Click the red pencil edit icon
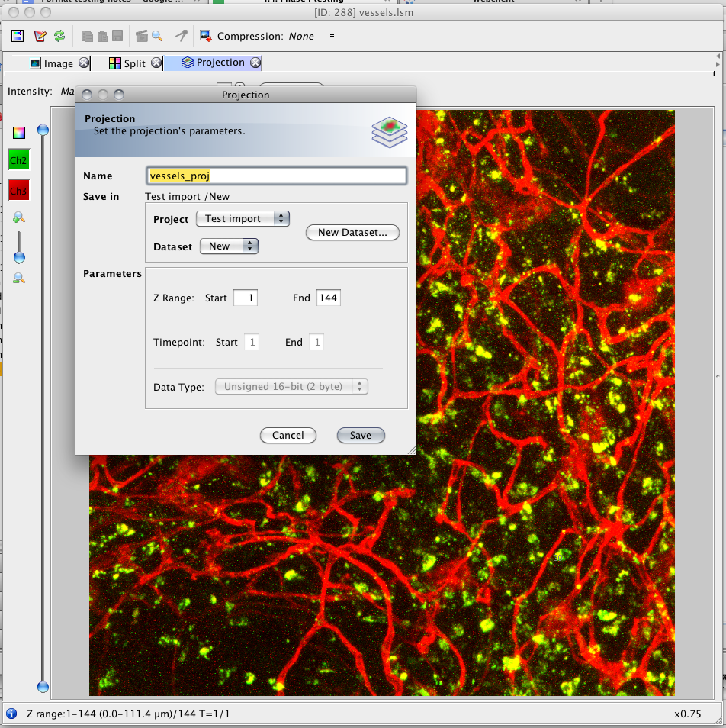This screenshot has width=726, height=728. click(x=40, y=36)
